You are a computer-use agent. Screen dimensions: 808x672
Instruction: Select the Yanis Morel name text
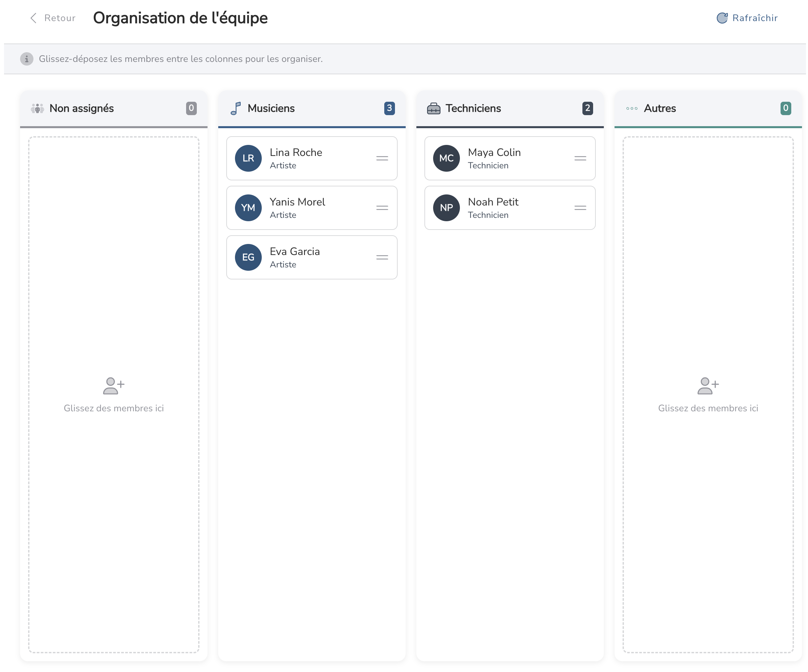(x=298, y=202)
